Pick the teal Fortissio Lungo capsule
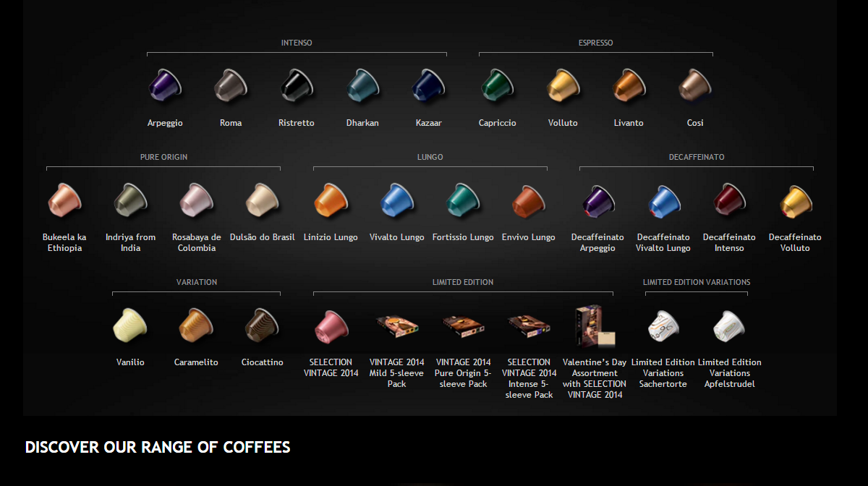 point(463,200)
